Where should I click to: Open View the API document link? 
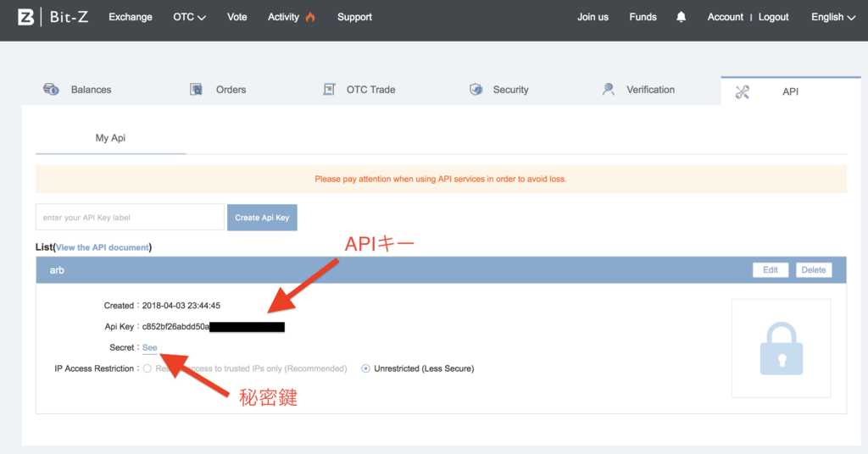click(x=103, y=247)
